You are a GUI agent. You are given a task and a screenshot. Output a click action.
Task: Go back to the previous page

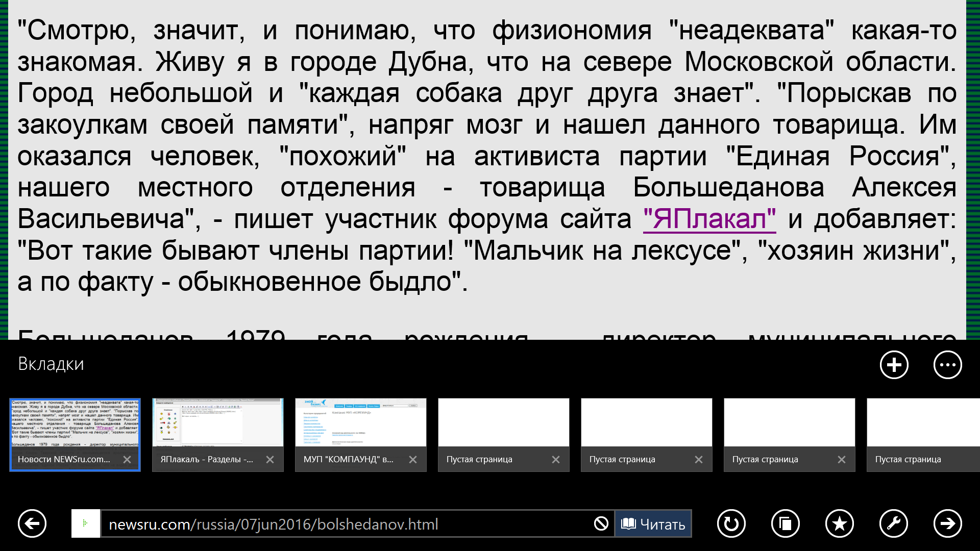pos(32,523)
